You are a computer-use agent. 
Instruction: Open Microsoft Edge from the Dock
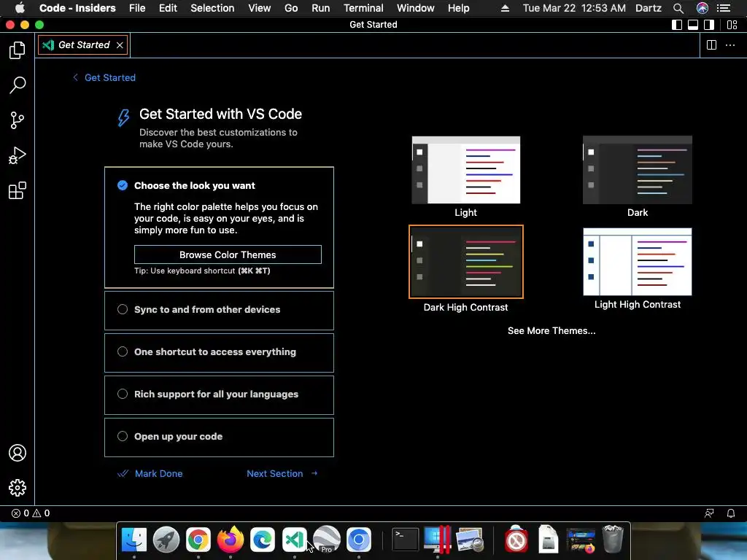pos(263,540)
